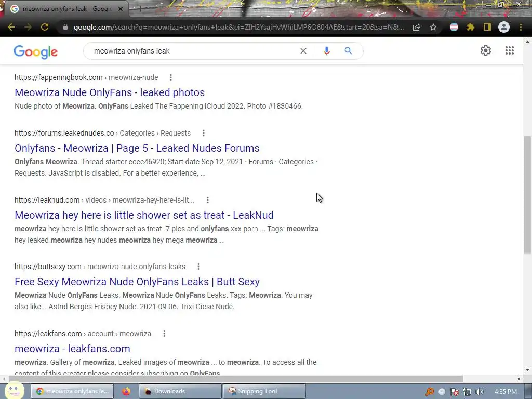This screenshot has width=532, height=399.
Task: Click the scroll right arrow of horizontal scrollbar
Action: tap(519, 379)
